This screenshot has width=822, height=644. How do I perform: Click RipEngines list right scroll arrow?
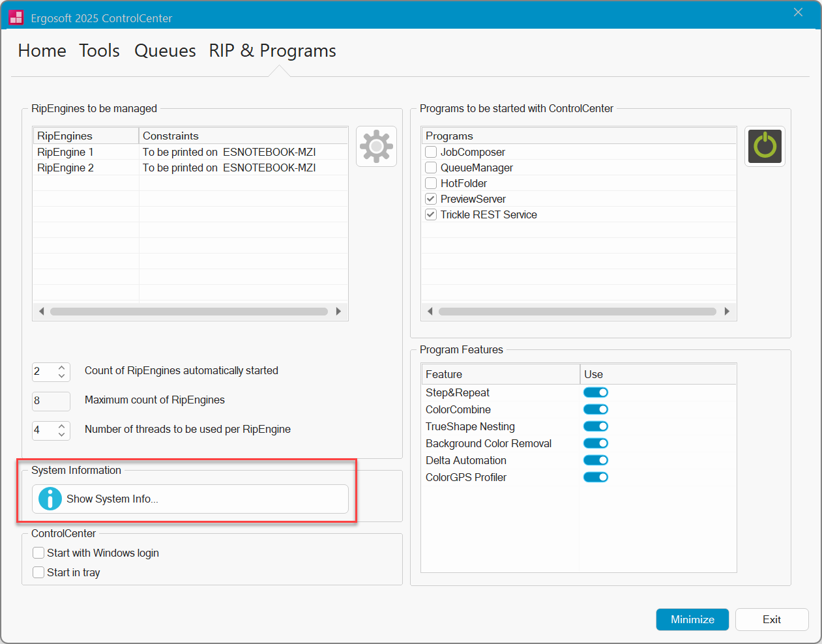point(338,312)
